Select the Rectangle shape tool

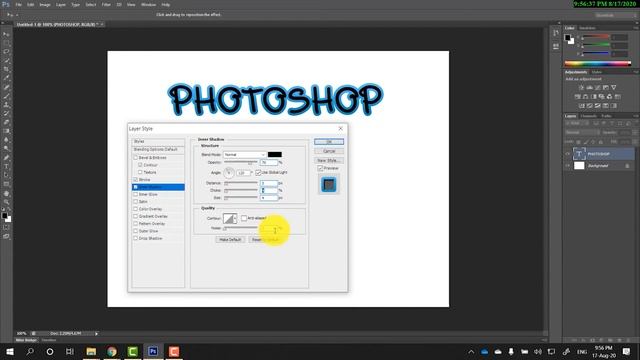6,184
